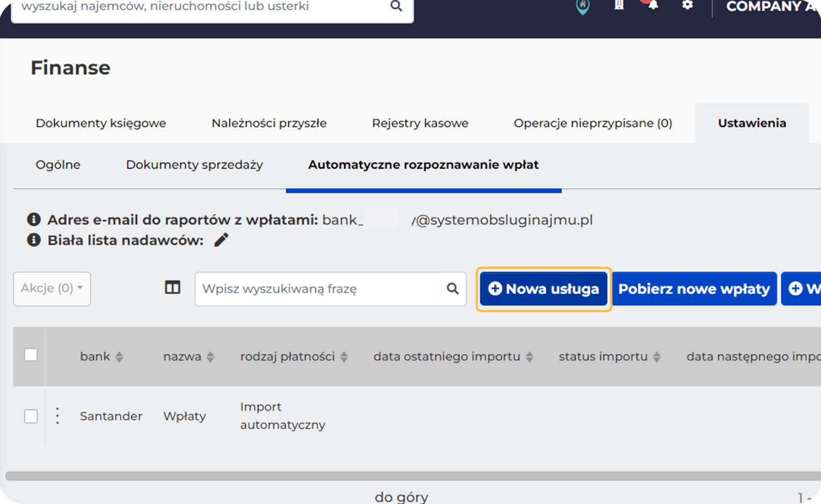Click the Wpłaty cell in the table
The height and width of the screenshot is (504, 821).
[x=184, y=416]
